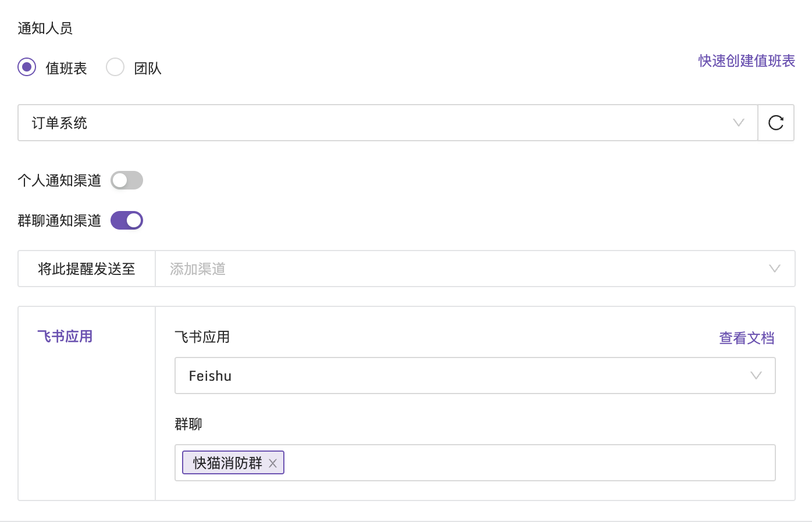
Task: Click the 将此提醒发送至 label
Action: pyautogui.click(x=87, y=269)
